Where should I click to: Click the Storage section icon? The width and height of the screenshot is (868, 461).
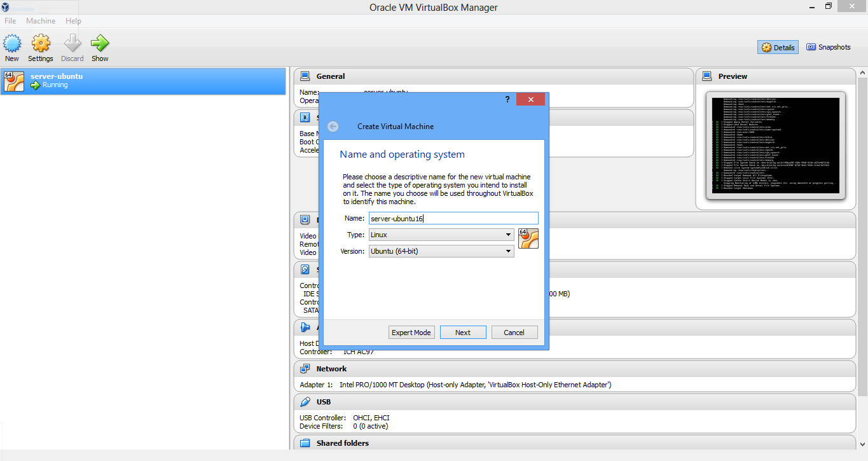[x=305, y=270]
